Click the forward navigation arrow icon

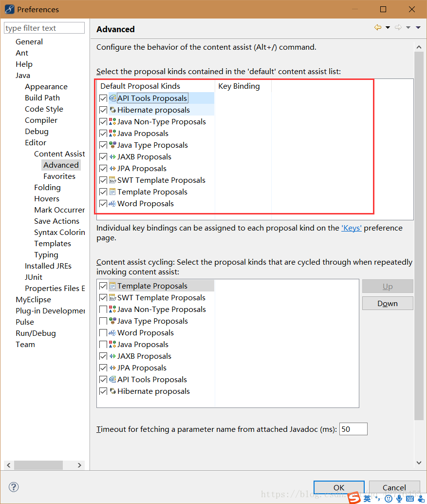pos(398,28)
